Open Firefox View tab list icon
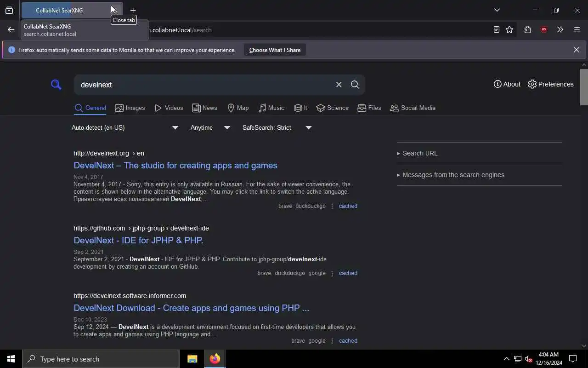The width and height of the screenshot is (588, 368). [9, 10]
